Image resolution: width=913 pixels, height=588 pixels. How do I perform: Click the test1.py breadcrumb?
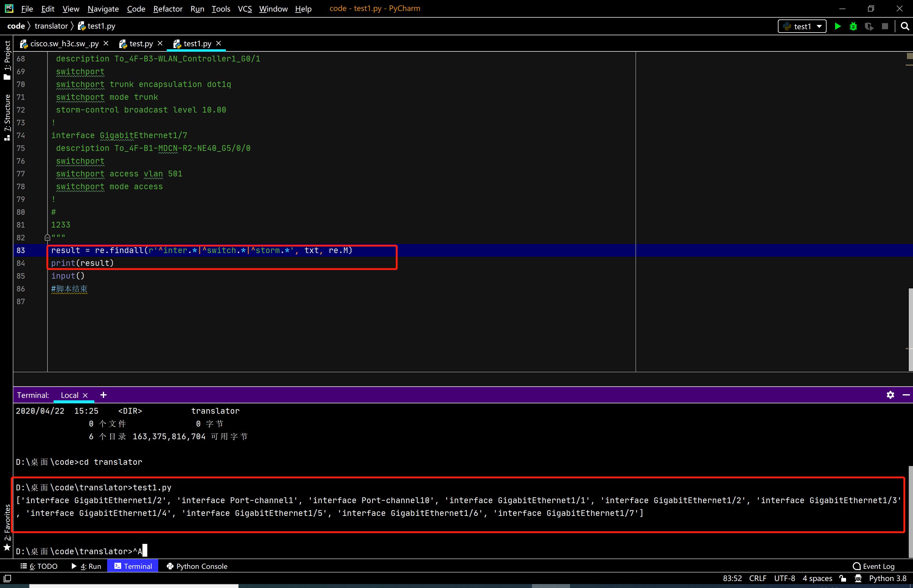pos(97,26)
